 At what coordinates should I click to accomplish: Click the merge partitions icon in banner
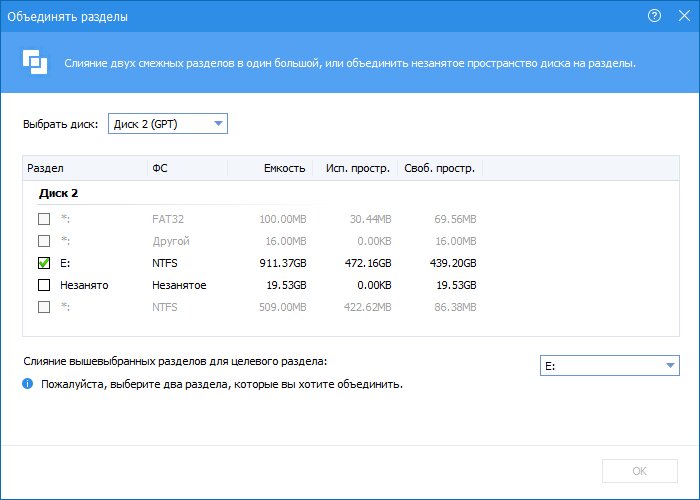[35, 62]
